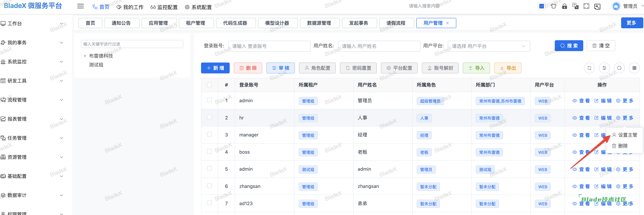Open the 用户平台 select dropdown
The width and height of the screenshot is (644, 215).
pyautogui.click(x=489, y=46)
